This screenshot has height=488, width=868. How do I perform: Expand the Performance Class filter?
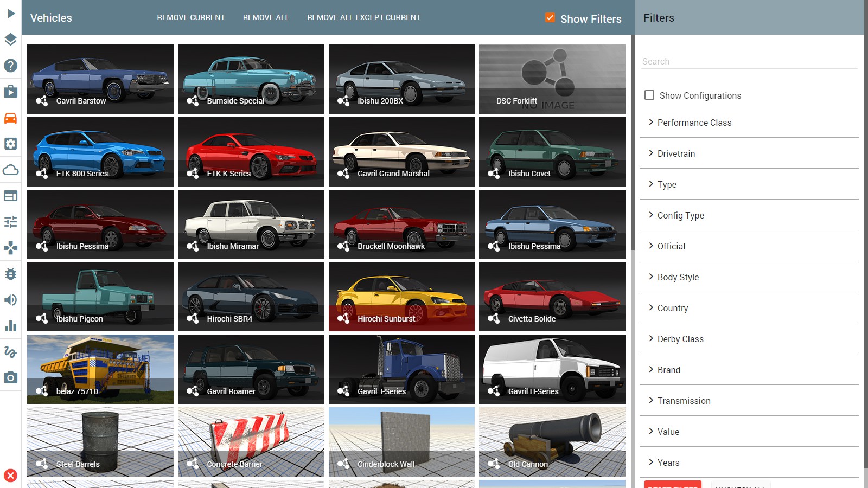coord(749,123)
